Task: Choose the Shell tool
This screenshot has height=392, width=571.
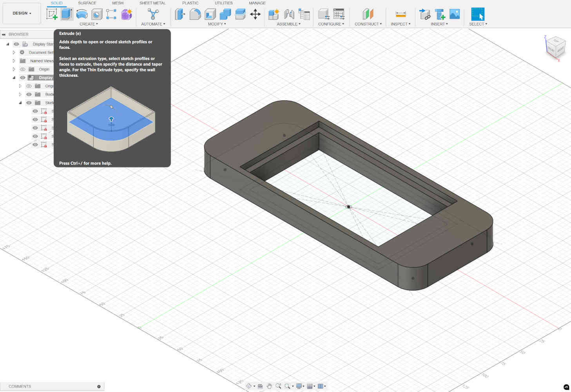Action: 210,15
